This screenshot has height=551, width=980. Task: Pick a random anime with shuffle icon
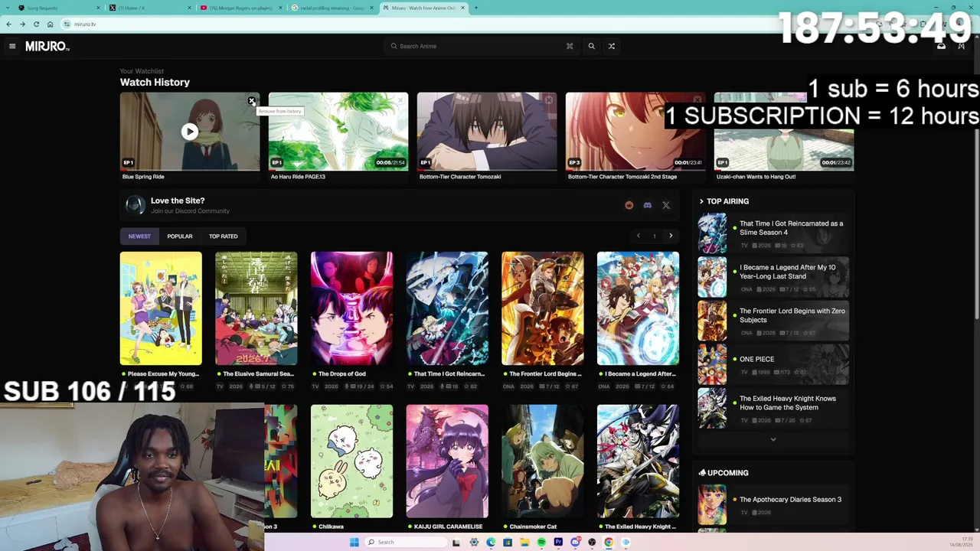611,46
